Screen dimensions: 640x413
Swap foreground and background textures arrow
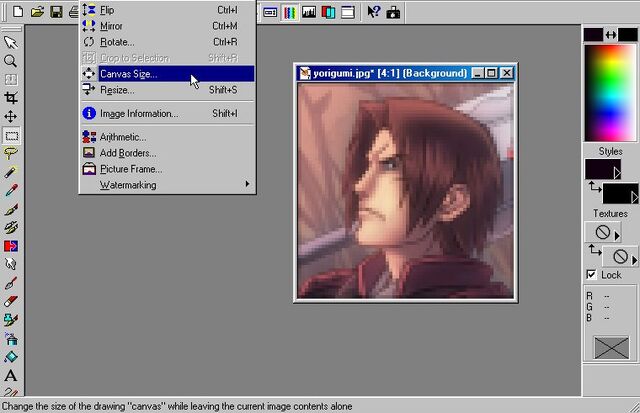pyautogui.click(x=595, y=250)
